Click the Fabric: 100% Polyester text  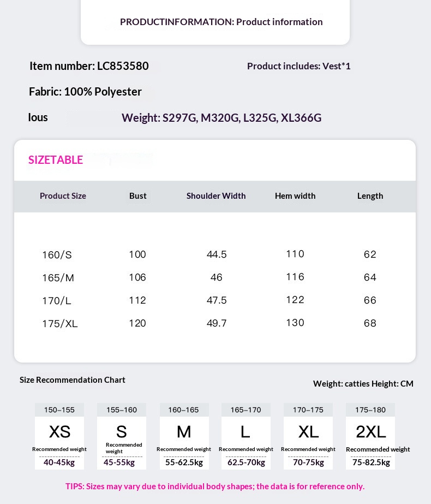85,92
